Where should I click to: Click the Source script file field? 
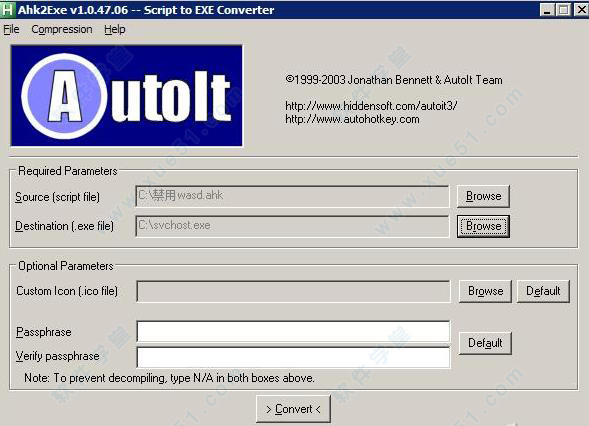point(292,196)
